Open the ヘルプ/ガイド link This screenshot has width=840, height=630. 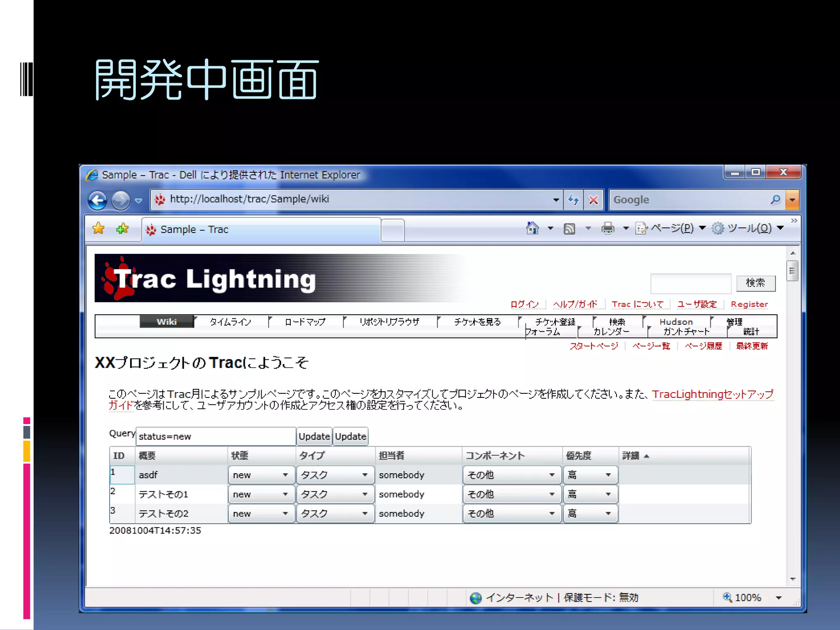[575, 304]
